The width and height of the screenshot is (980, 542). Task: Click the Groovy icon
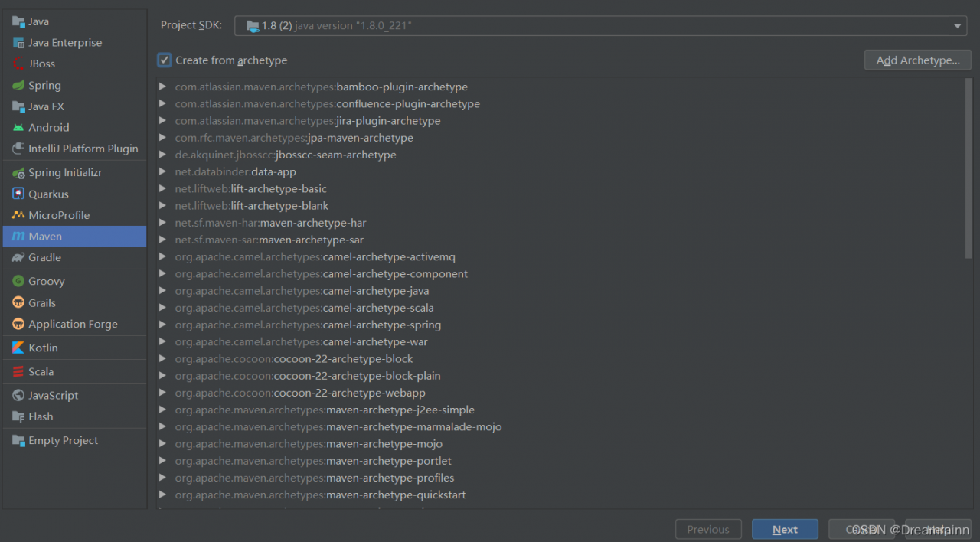[18, 282]
